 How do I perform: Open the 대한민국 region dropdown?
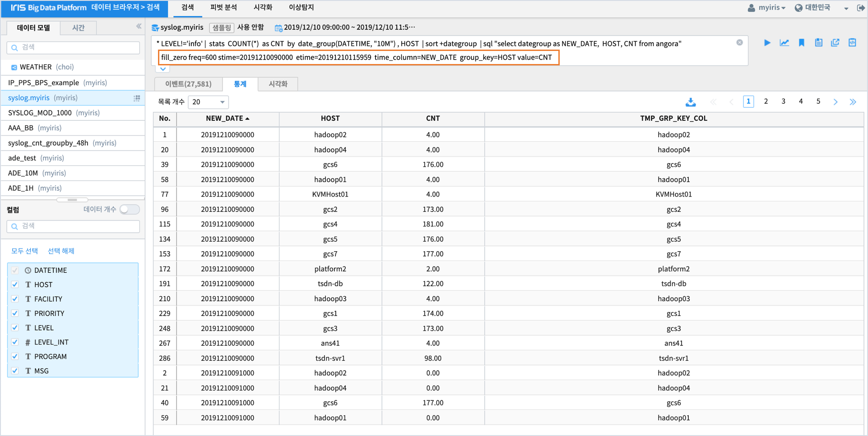tap(822, 8)
